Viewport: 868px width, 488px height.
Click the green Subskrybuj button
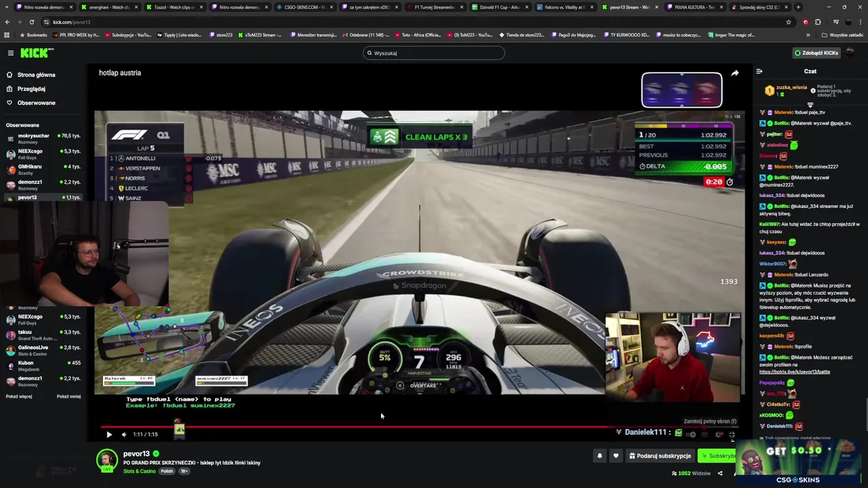(x=717, y=456)
